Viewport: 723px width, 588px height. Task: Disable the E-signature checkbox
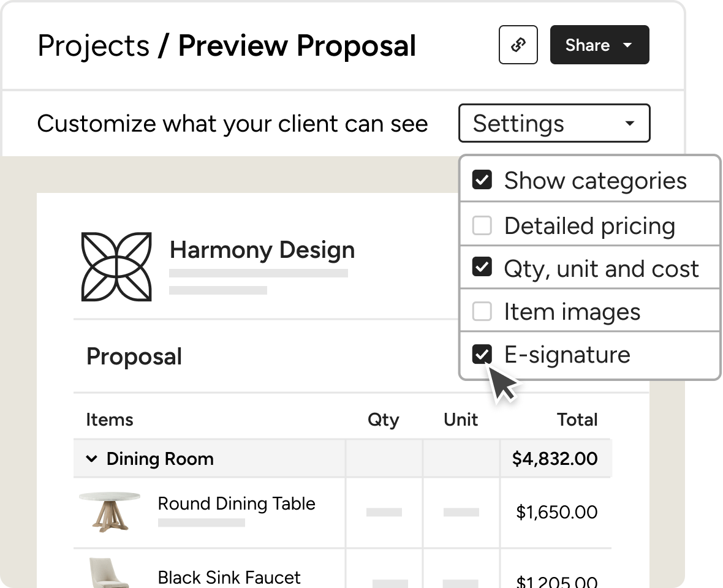coord(482,354)
